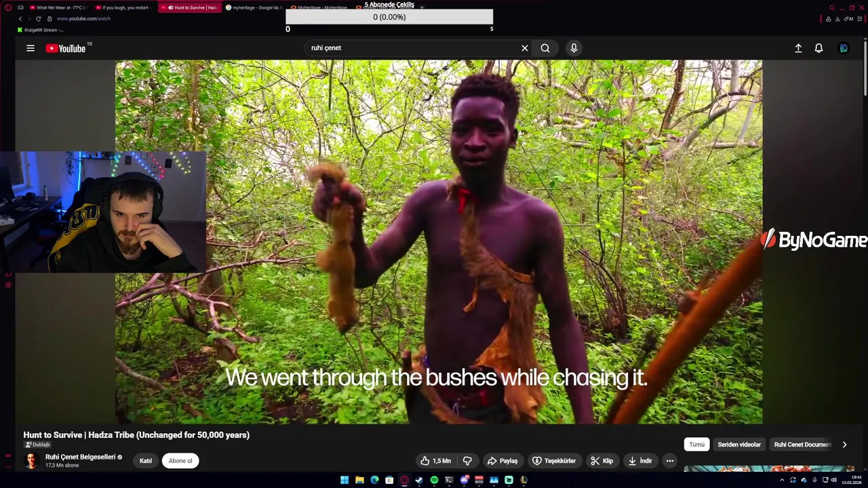Clear the search query with X

click(524, 48)
